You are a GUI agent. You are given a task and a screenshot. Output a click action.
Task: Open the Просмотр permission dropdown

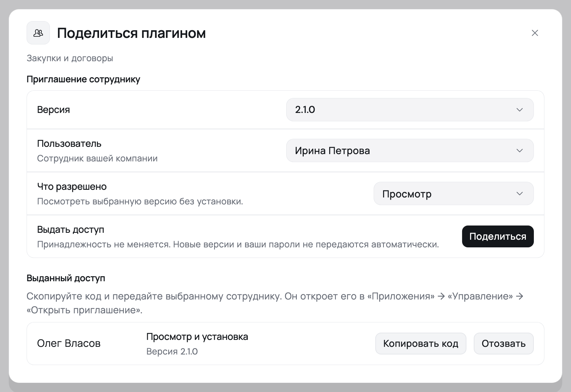point(453,193)
